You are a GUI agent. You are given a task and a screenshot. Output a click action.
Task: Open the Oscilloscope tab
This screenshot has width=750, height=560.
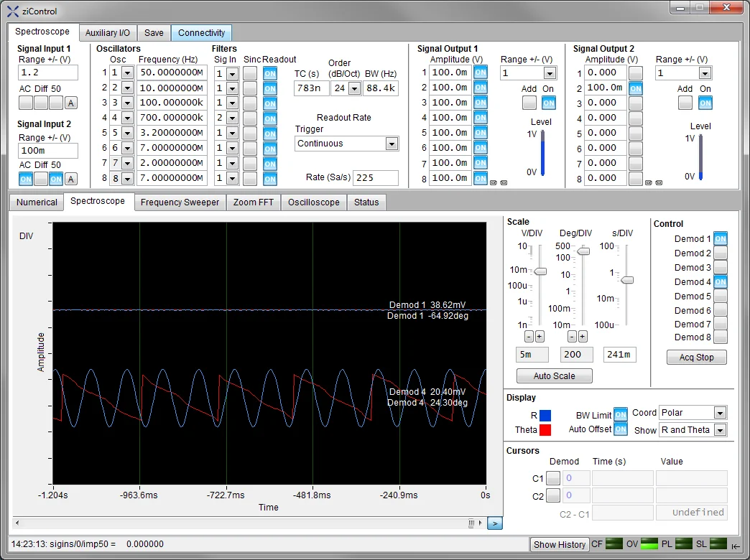[314, 202]
